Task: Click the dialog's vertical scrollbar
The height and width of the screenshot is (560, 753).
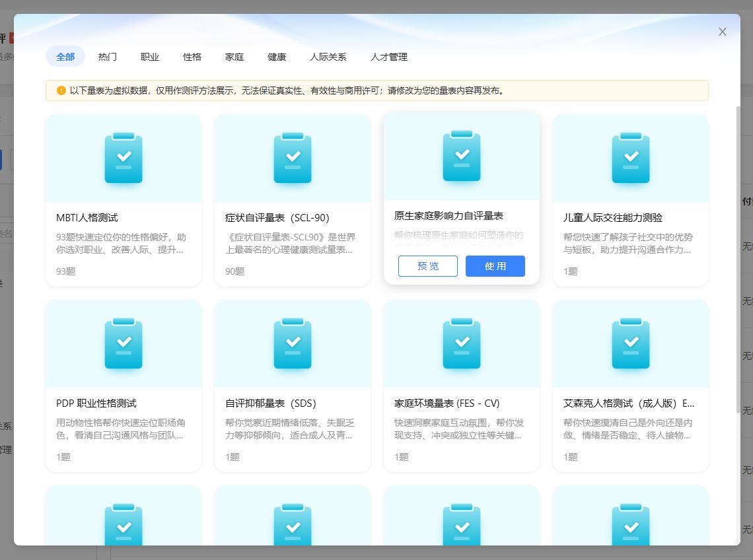Action: click(738, 258)
